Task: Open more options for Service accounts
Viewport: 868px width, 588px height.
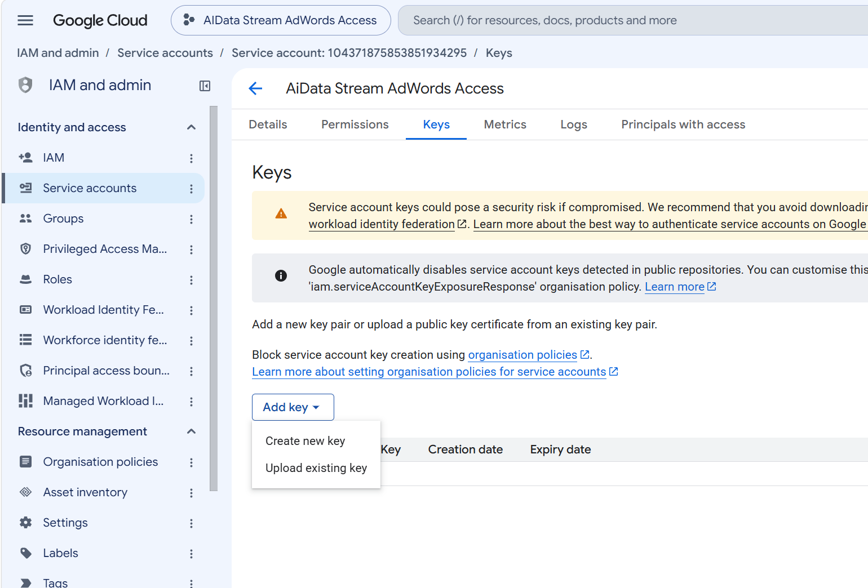Action: pos(192,189)
